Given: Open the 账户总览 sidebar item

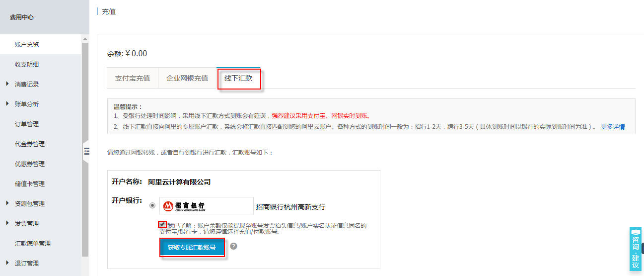Looking at the screenshot, I should click(40, 44).
